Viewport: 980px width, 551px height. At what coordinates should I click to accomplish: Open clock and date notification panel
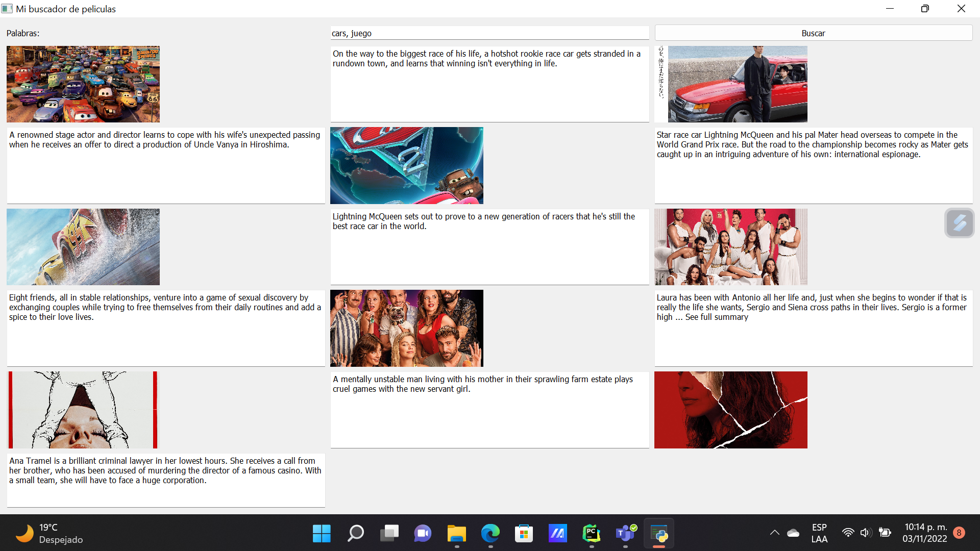tap(925, 533)
